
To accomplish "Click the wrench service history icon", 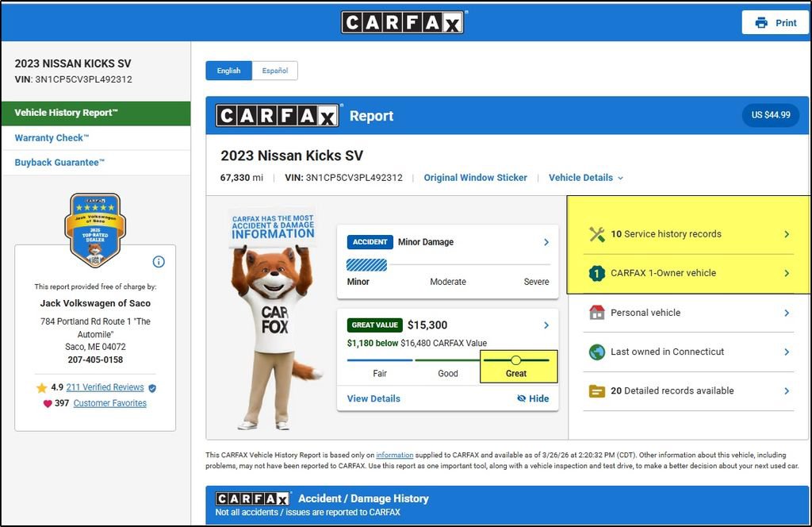I will point(597,234).
